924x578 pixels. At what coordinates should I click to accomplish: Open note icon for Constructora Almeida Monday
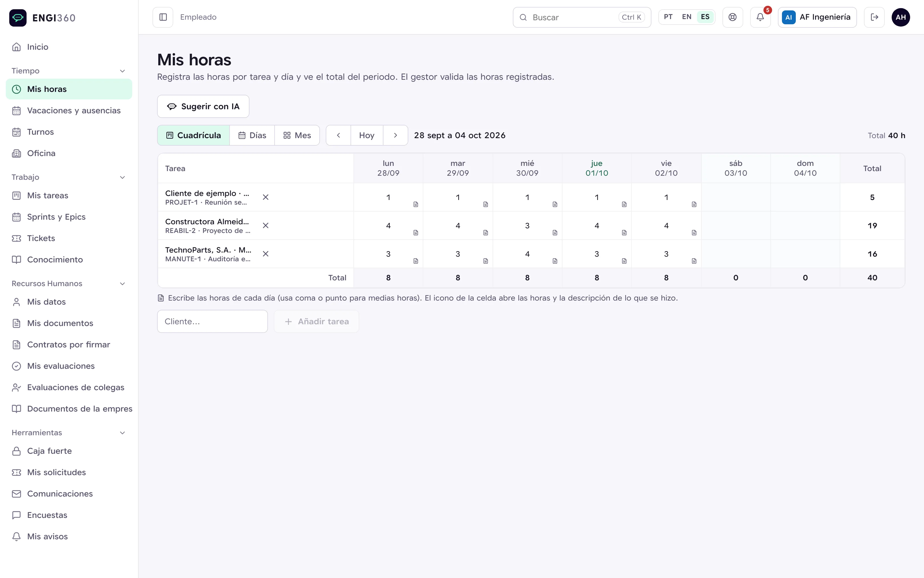416,233
